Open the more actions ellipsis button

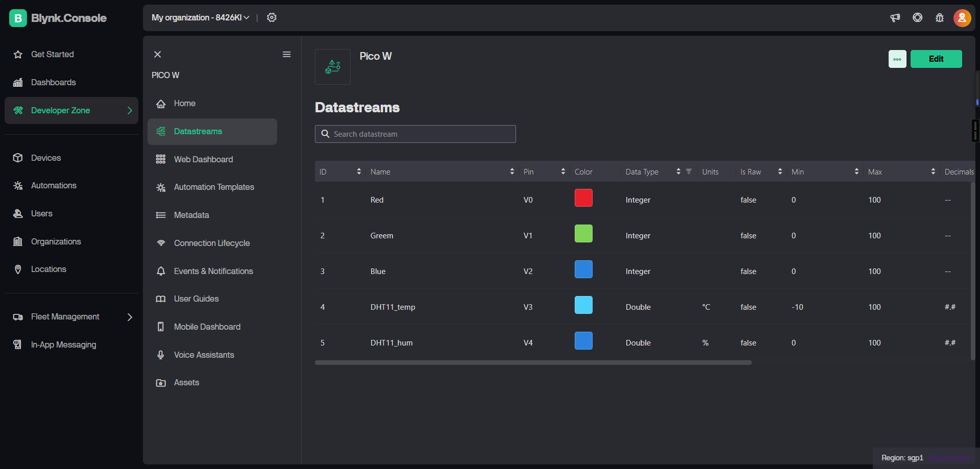[x=897, y=59]
